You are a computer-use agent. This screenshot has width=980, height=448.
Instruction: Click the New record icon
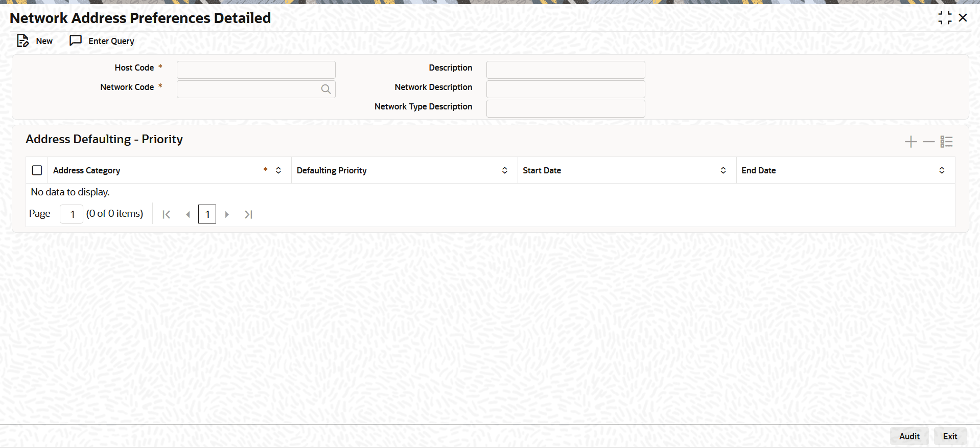(x=23, y=41)
